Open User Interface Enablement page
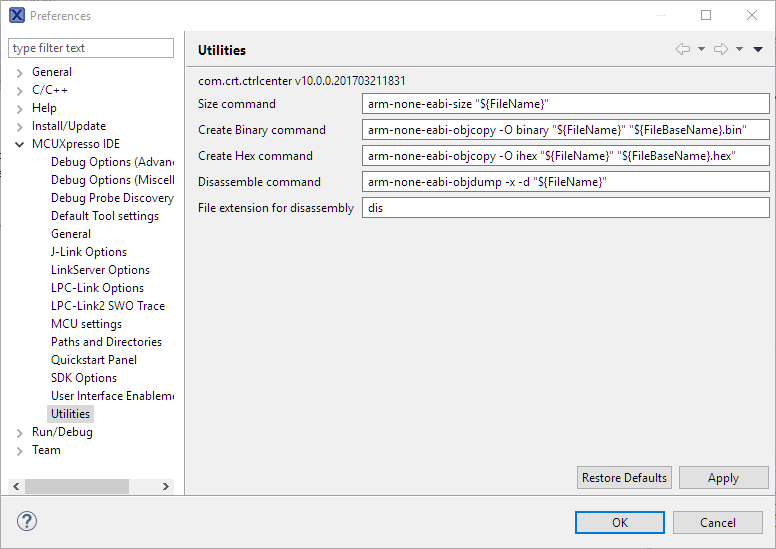The image size is (776, 549). click(112, 396)
